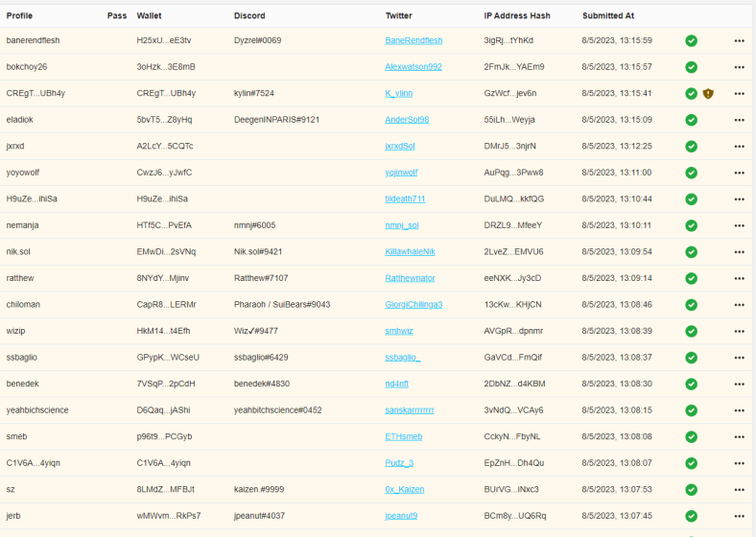The height and width of the screenshot is (537, 756).
Task: Open the three-dots menu for yeahbichscience
Action: click(739, 410)
